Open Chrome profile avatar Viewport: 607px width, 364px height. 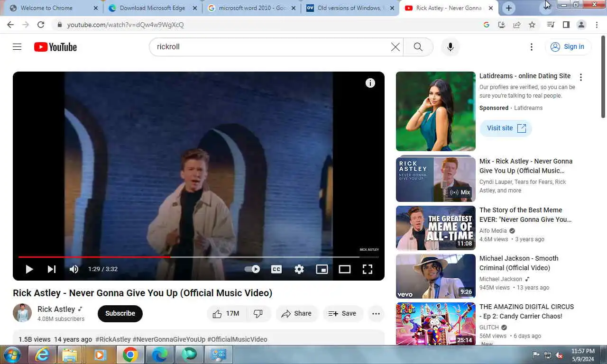(581, 25)
